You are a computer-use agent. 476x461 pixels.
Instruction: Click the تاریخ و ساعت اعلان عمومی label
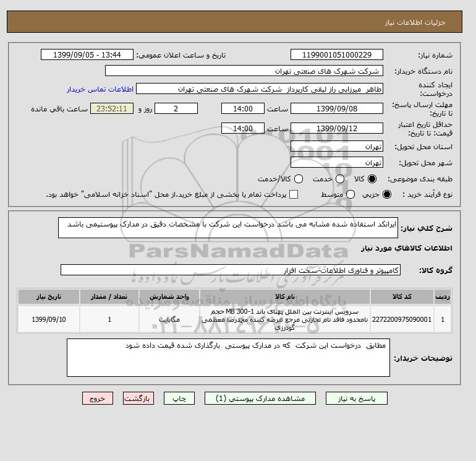click(181, 55)
